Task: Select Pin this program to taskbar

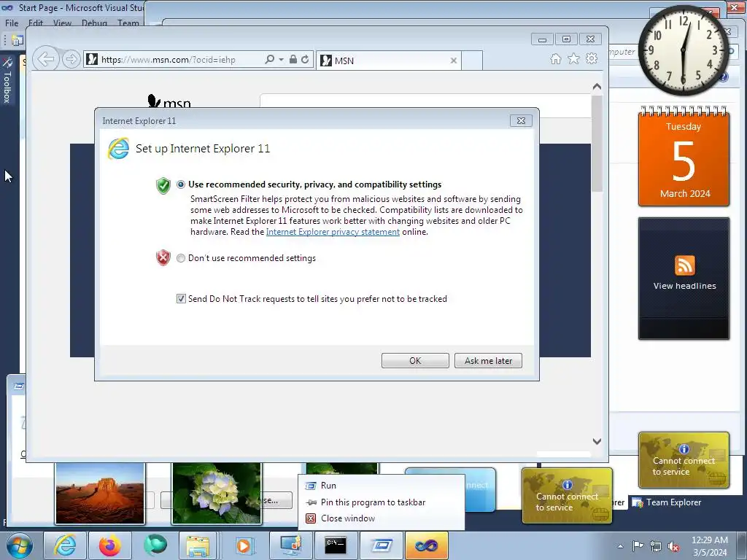Action: (x=381, y=502)
